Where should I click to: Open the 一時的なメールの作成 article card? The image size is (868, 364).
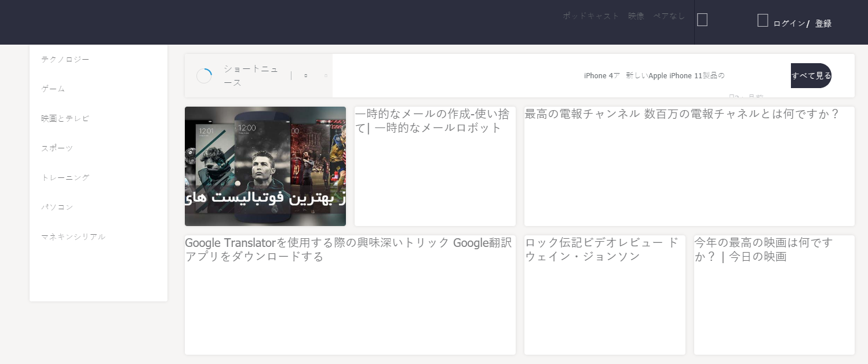(x=435, y=166)
